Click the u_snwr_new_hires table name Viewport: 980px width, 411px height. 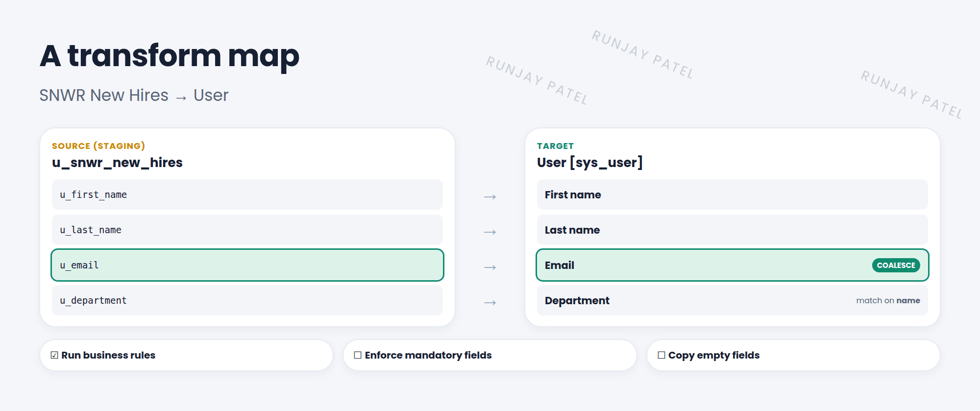click(x=117, y=163)
